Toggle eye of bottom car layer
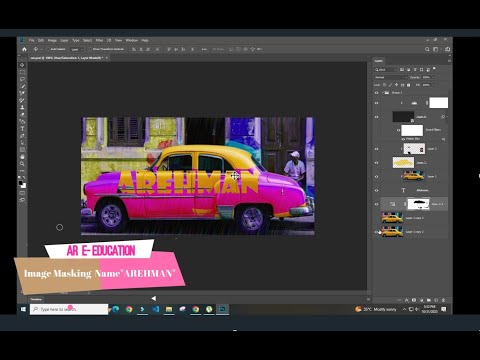Viewport: 480px width, 360px height. 377,232
